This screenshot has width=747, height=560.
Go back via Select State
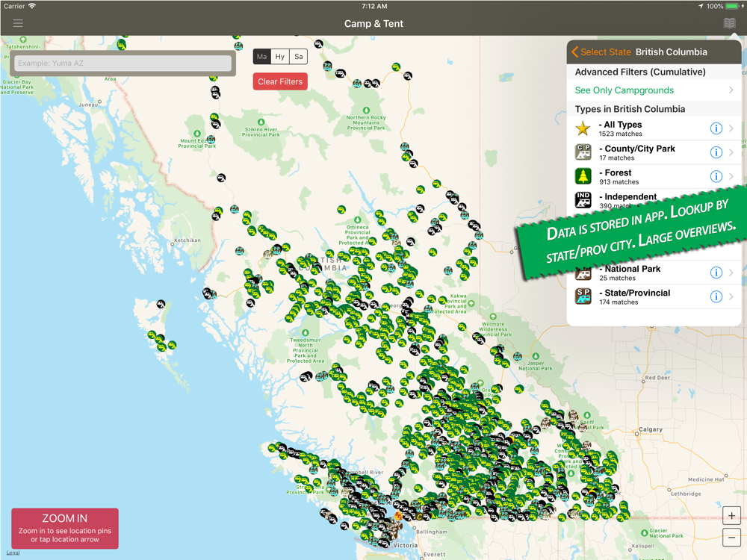tap(601, 52)
